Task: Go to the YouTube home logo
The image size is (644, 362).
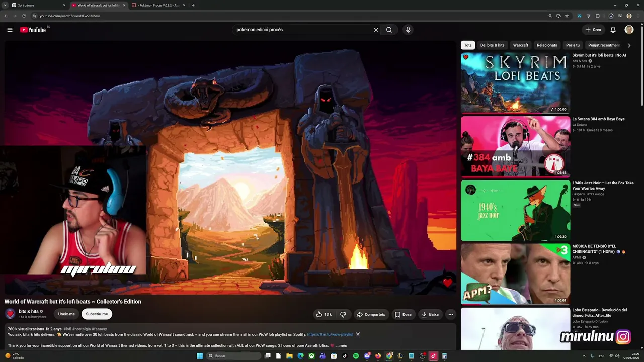Action: point(33,30)
